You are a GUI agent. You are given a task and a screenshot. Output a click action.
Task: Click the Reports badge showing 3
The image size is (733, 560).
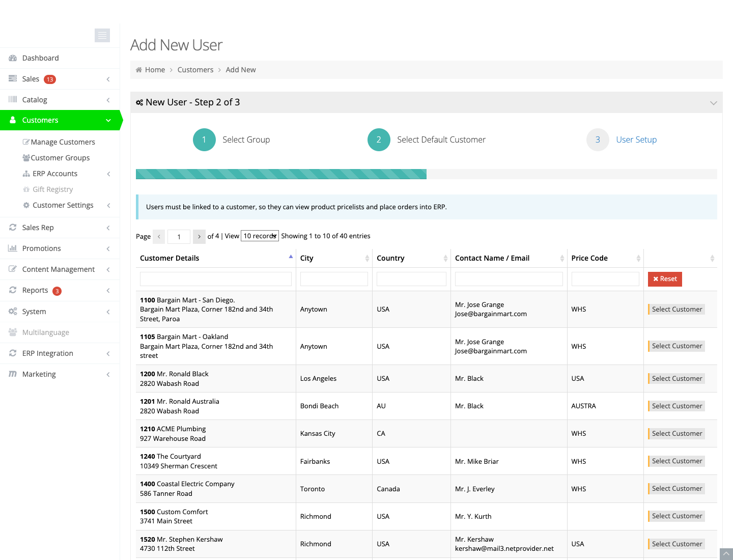point(57,291)
